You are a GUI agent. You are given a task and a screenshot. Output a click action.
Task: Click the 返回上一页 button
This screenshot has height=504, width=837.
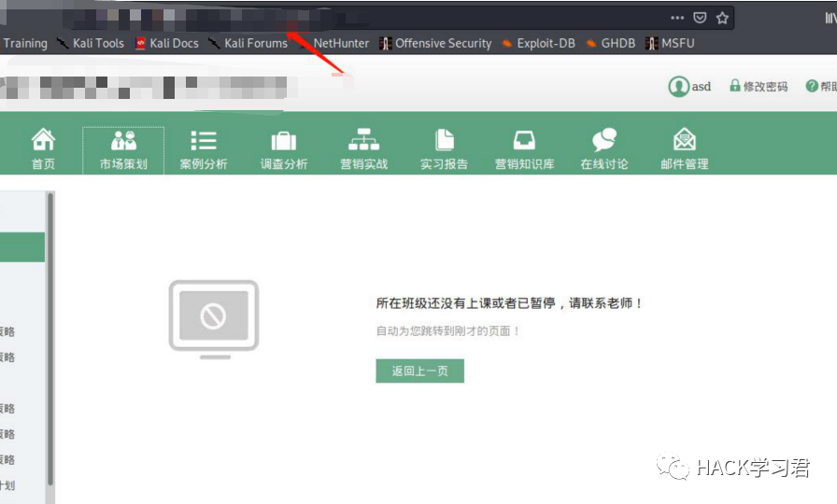(420, 371)
